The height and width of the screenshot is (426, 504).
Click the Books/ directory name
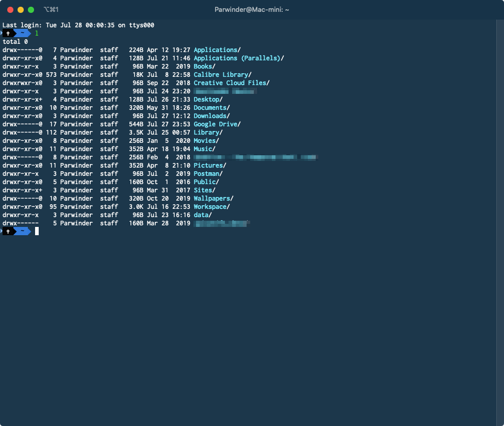click(x=204, y=67)
